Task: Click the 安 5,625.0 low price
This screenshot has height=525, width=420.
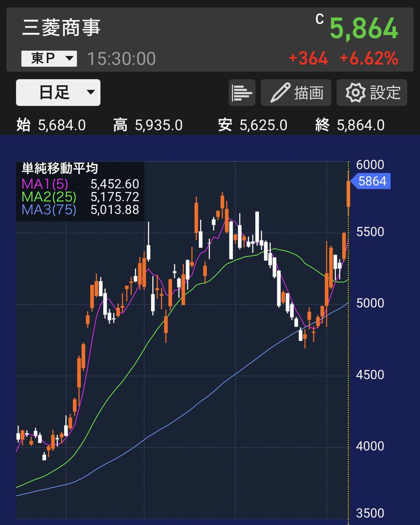Action: [253, 126]
